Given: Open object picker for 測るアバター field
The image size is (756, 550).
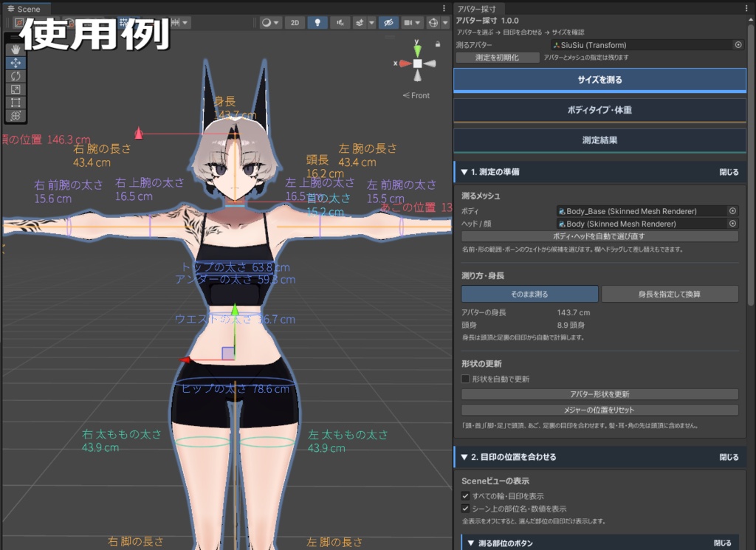Looking at the screenshot, I should [738, 45].
